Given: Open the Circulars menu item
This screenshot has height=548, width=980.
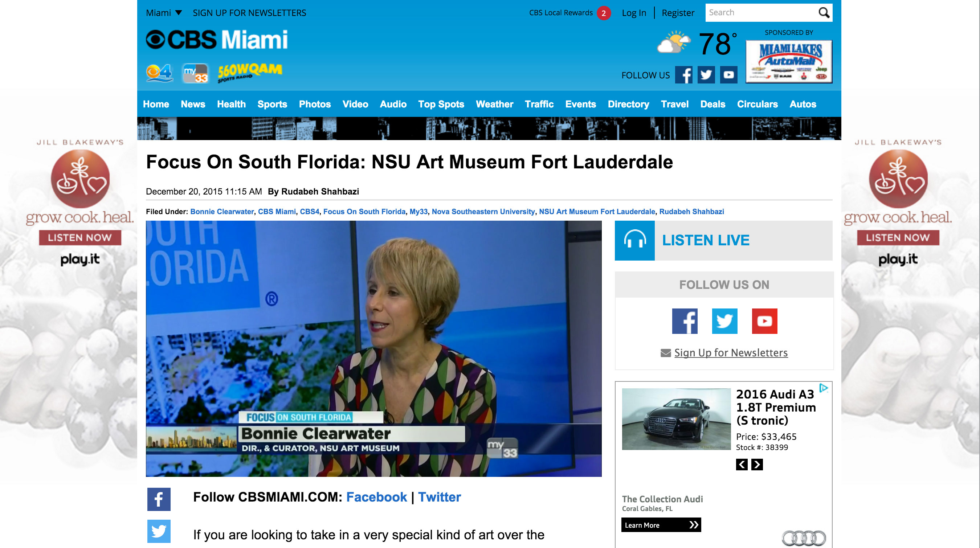Looking at the screenshot, I should [x=758, y=104].
